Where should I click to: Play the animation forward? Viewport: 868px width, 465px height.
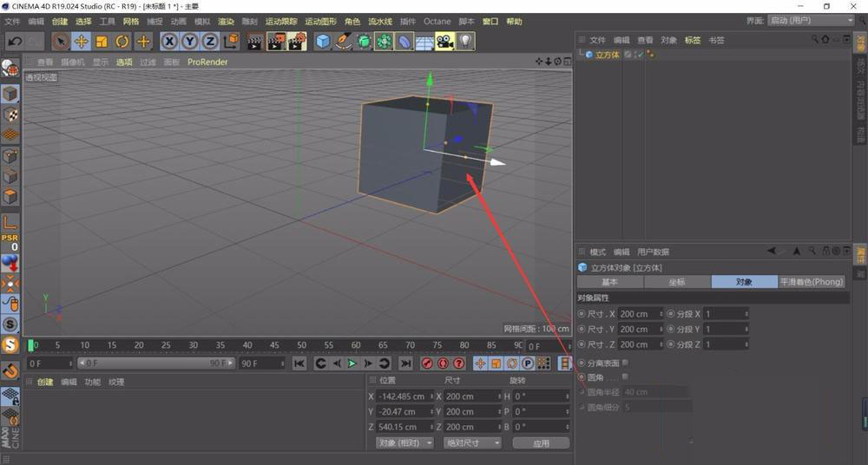tap(352, 363)
